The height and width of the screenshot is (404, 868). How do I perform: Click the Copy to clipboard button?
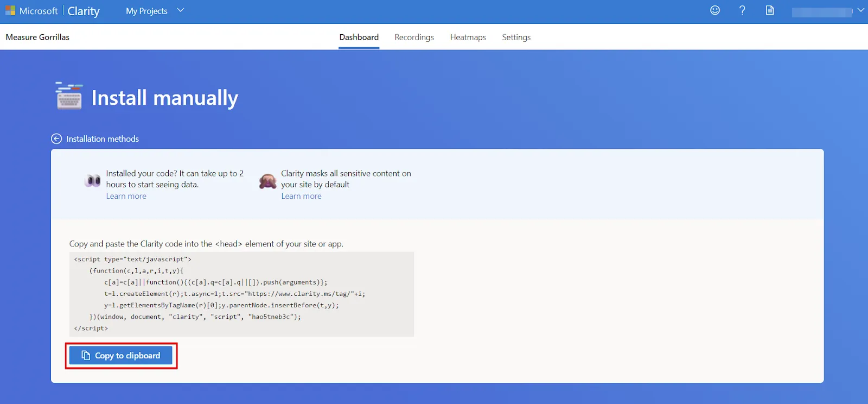pos(121,355)
